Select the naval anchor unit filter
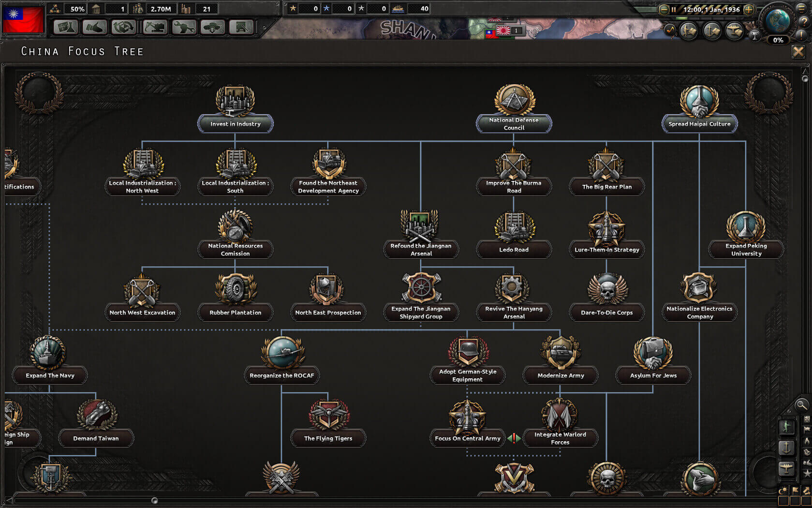Screen dimensions: 812x508 (786, 447)
